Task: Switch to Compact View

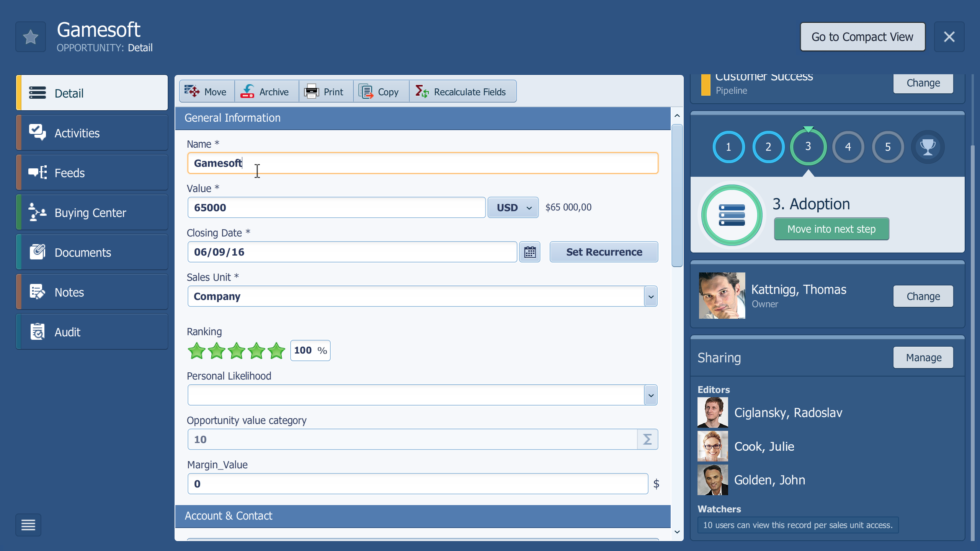Action: pos(862,37)
